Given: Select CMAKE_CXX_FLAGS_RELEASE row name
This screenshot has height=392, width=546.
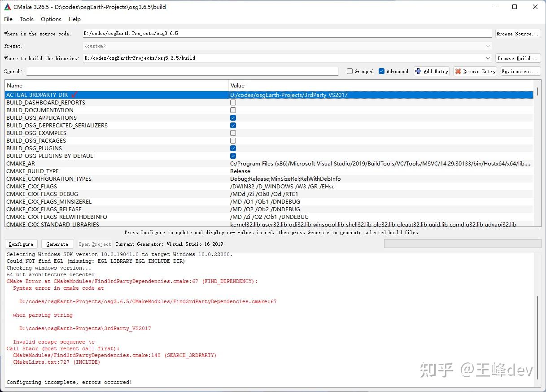Looking at the screenshot, I should (x=44, y=209).
